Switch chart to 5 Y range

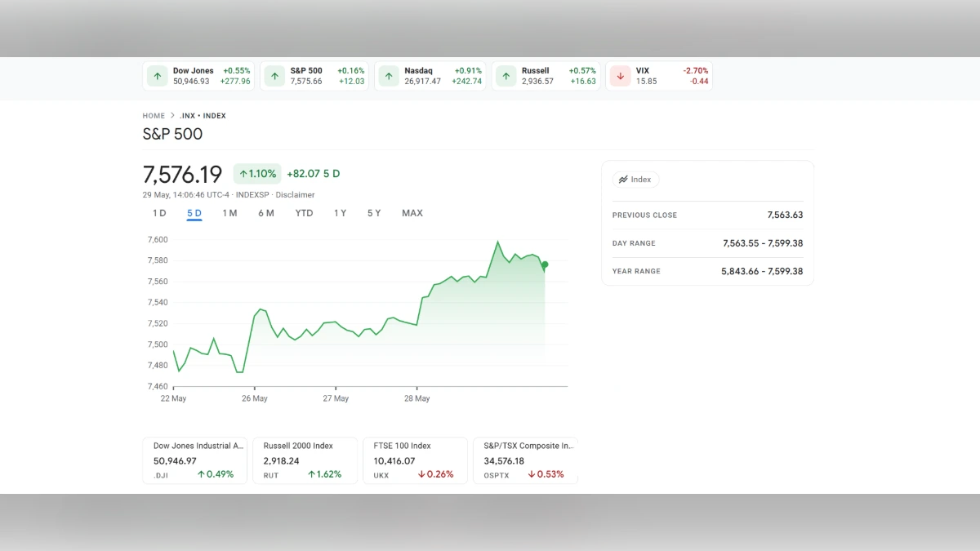pyautogui.click(x=374, y=213)
